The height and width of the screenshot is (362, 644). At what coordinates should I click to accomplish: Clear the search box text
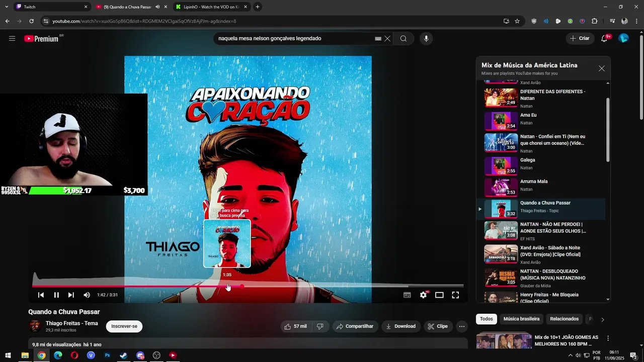(x=387, y=39)
